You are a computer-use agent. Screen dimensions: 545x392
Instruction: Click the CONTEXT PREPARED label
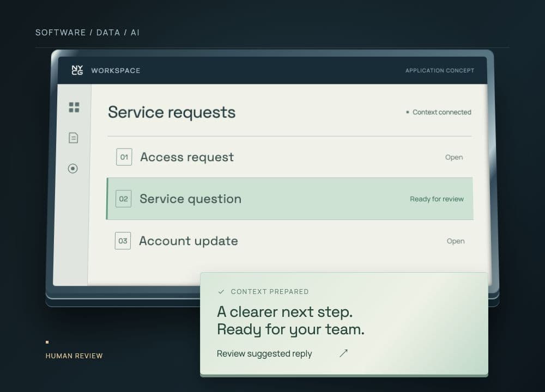point(270,292)
